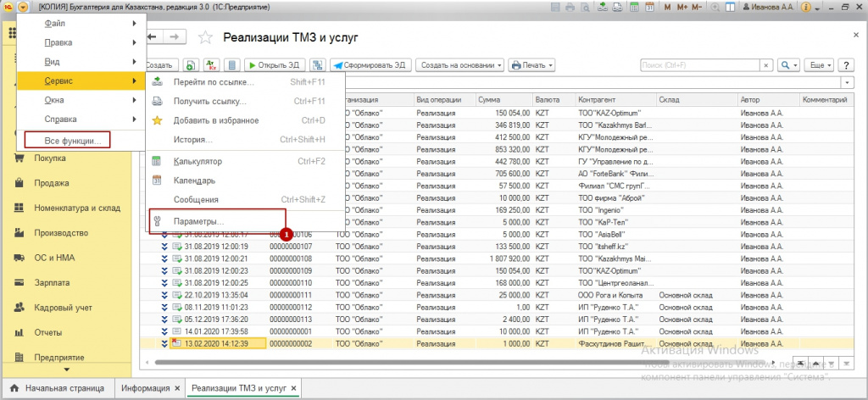Image resolution: width=868 pixels, height=400 pixels.
Task: Open Калькулятор from Сервис submenu
Action: click(245, 162)
